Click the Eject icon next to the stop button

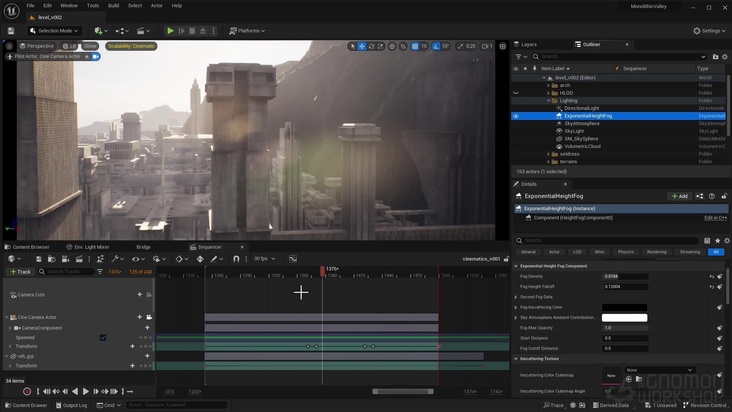coord(203,31)
